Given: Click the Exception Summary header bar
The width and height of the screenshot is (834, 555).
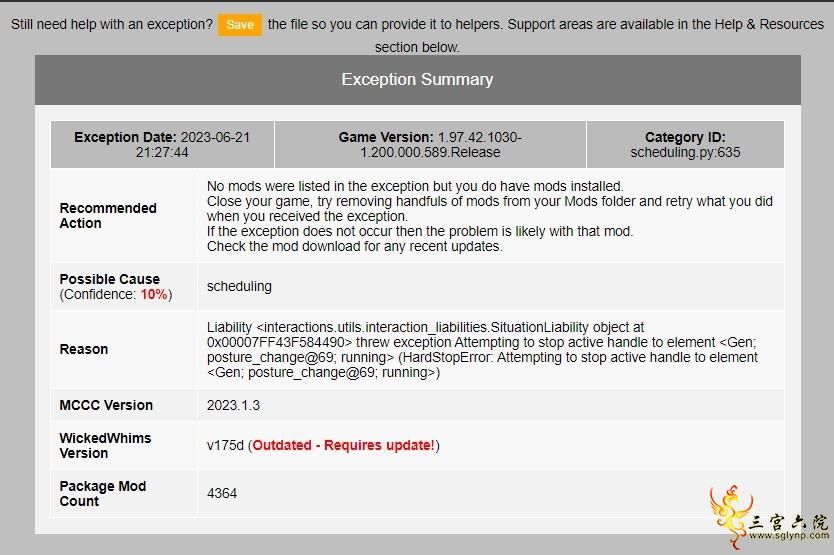Looking at the screenshot, I should pos(418,80).
